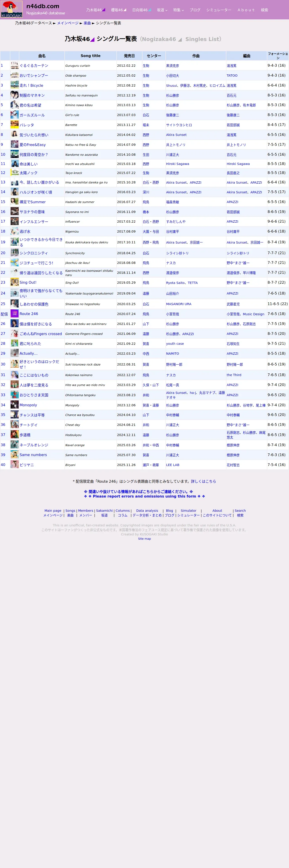Viewport: 289px width, 868px height.
Task: Go to footer Main page link
Action: click(53, 510)
